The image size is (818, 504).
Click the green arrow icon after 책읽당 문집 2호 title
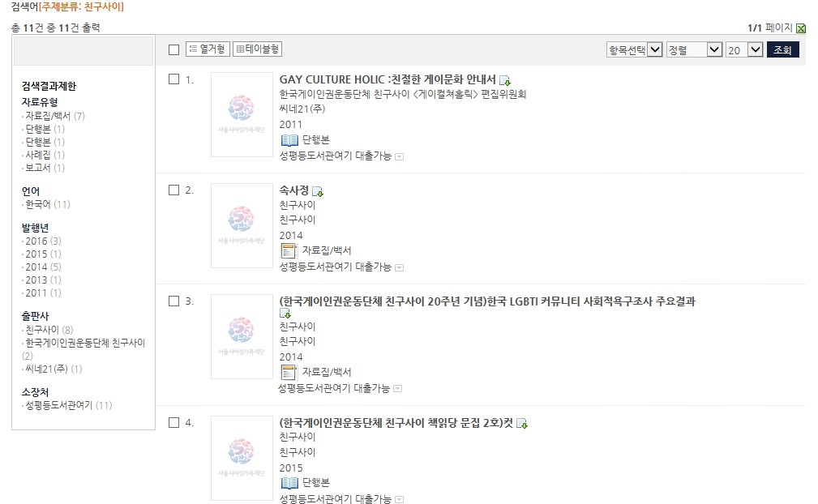[522, 424]
